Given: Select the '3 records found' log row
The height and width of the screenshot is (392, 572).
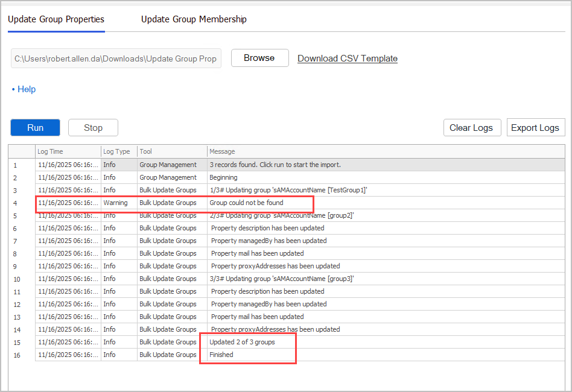Looking at the screenshot, I should [x=275, y=165].
